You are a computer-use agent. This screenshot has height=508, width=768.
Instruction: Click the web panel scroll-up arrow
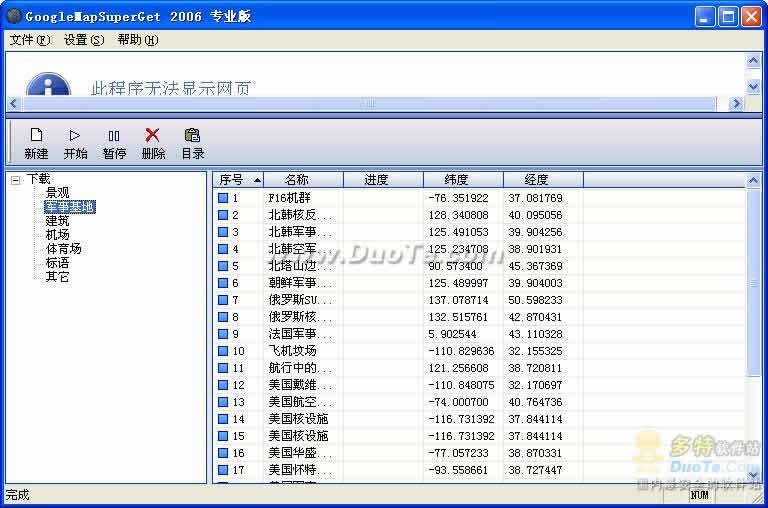pos(753,61)
